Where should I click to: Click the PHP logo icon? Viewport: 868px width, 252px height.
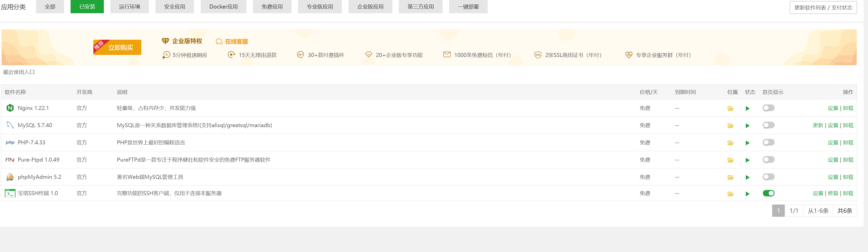10,142
